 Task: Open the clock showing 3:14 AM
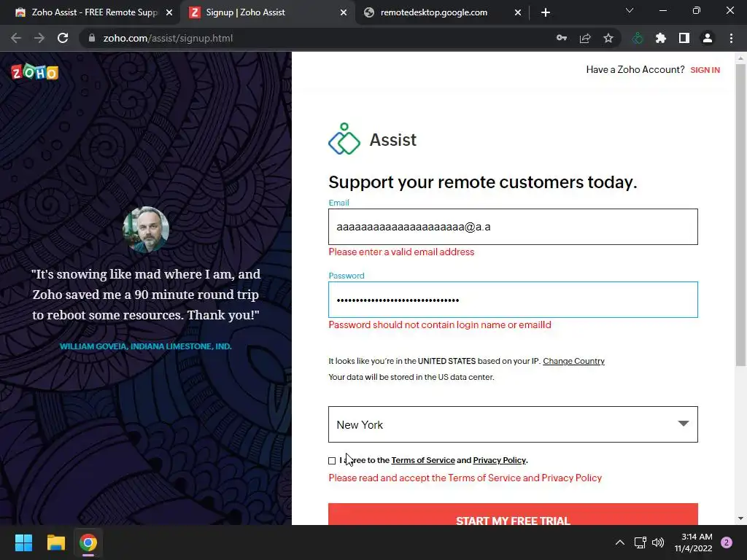pos(693,542)
